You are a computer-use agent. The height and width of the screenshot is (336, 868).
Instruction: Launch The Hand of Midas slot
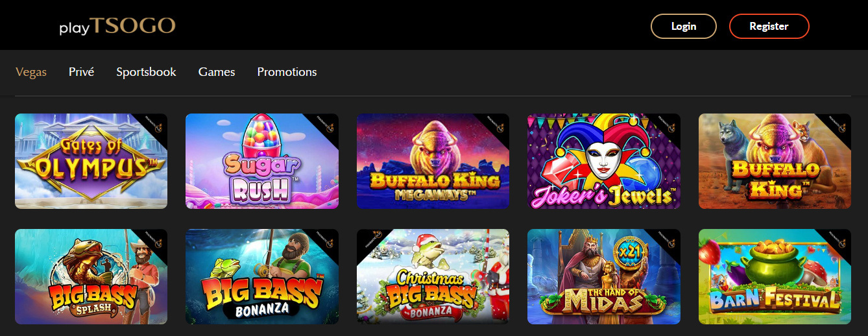pyautogui.click(x=604, y=277)
